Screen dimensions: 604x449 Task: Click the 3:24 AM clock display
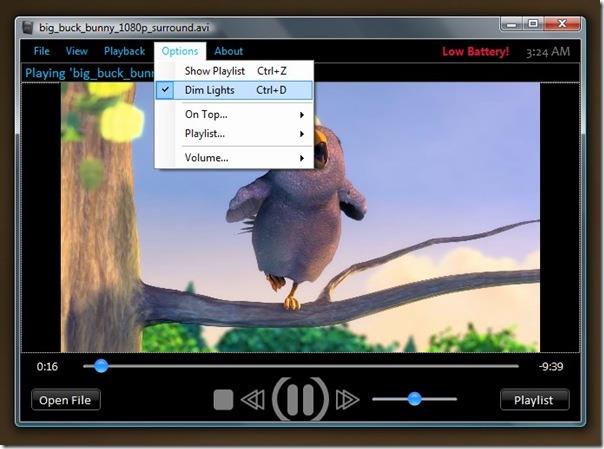click(x=548, y=52)
